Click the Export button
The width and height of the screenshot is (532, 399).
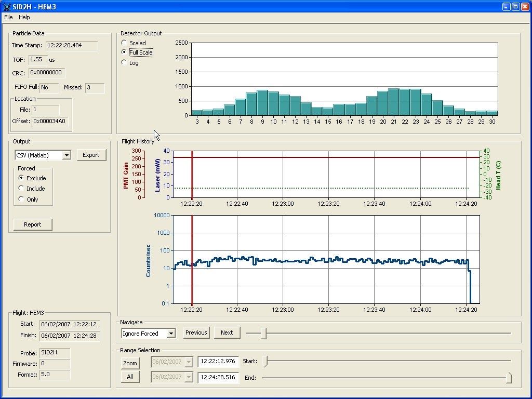[91, 155]
